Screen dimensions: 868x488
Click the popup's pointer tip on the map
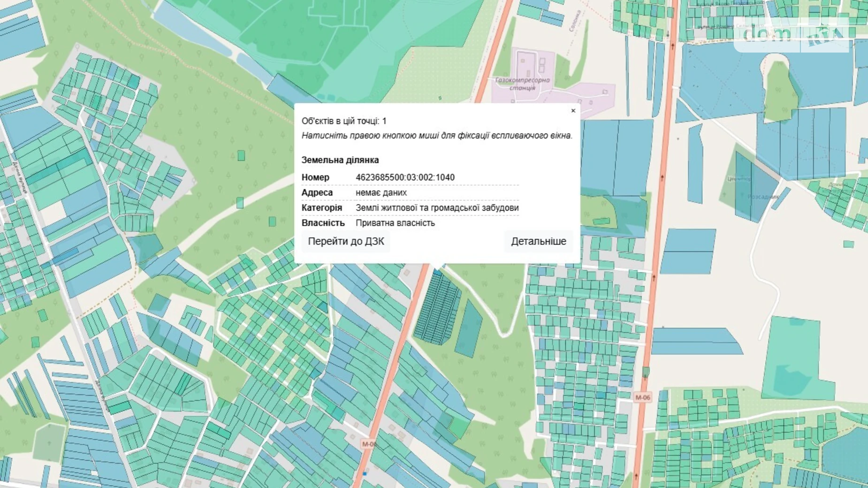(437, 268)
